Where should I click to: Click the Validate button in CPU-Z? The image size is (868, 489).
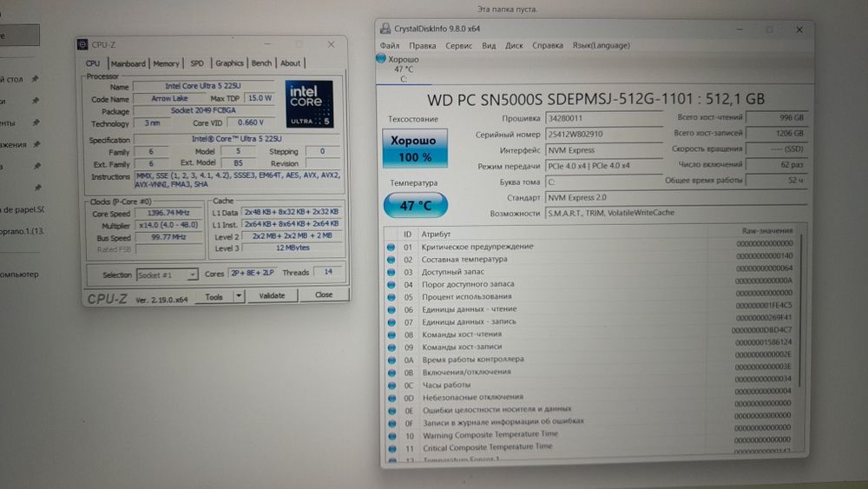272,295
